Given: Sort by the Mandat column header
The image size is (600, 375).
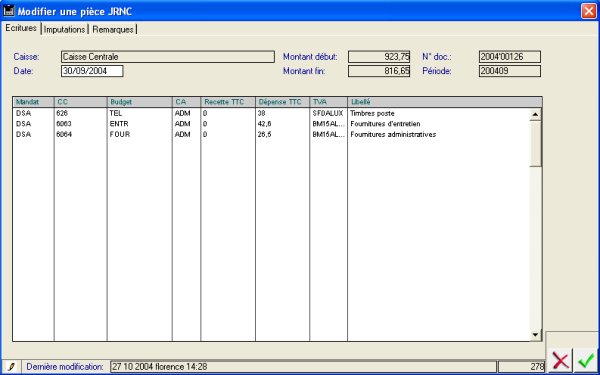Looking at the screenshot, I should point(33,102).
